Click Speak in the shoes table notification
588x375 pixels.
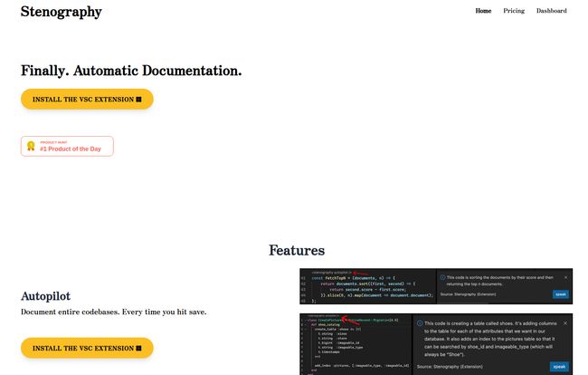click(x=559, y=366)
